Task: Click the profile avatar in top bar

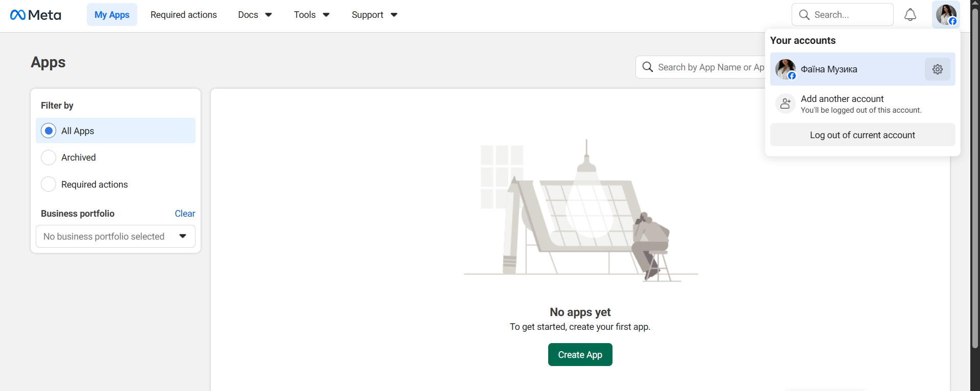Action: (x=946, y=15)
